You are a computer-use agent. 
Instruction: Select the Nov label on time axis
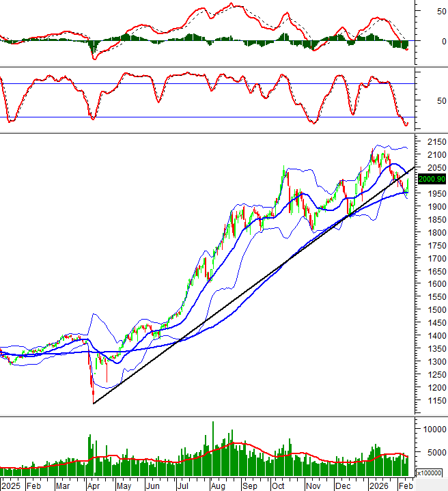[x=313, y=486]
